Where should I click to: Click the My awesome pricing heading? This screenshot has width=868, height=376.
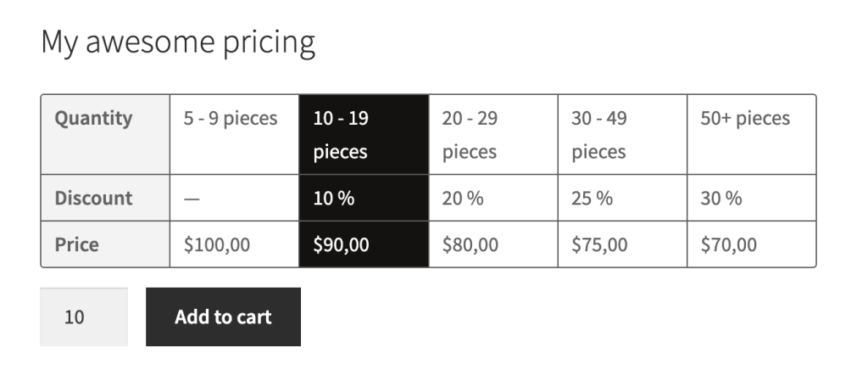click(178, 42)
